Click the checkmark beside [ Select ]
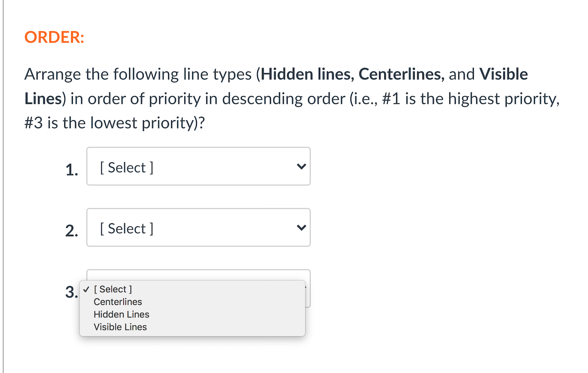This screenshot has width=588, height=373. 87,289
